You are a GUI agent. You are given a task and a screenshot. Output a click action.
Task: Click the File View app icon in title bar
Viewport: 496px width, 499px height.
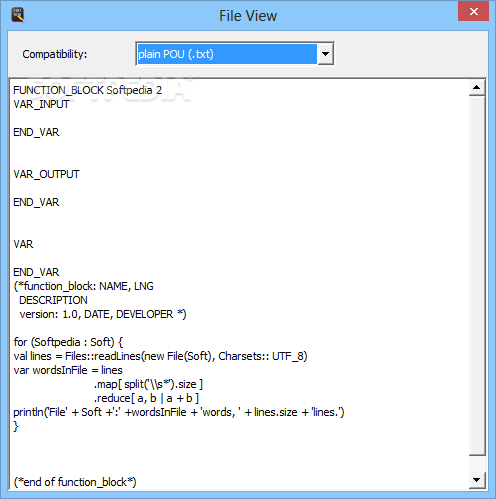pyautogui.click(x=17, y=15)
